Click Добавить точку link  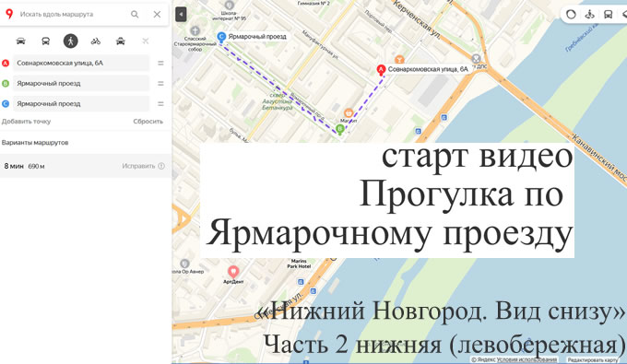click(x=27, y=122)
